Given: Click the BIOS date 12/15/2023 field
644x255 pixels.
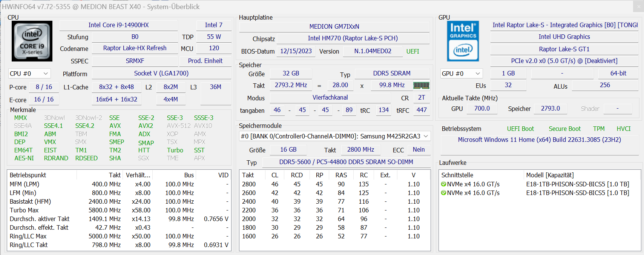Looking at the screenshot, I should coord(296,51).
